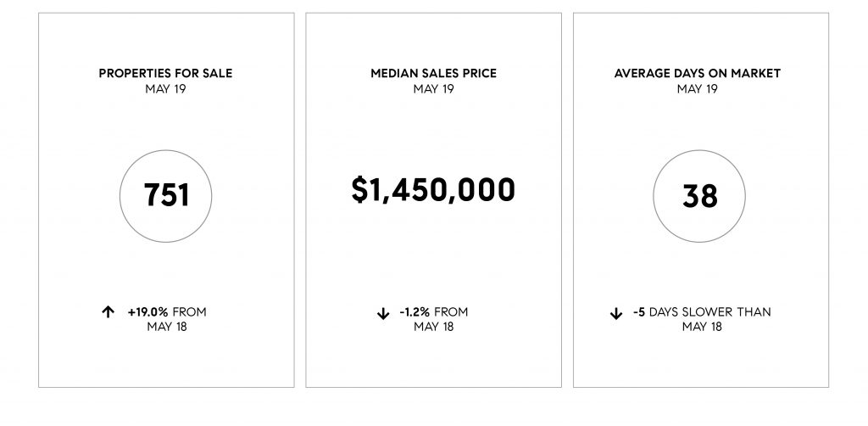Click May 19 under Average Days On Market
868x426 pixels.
tap(698, 88)
